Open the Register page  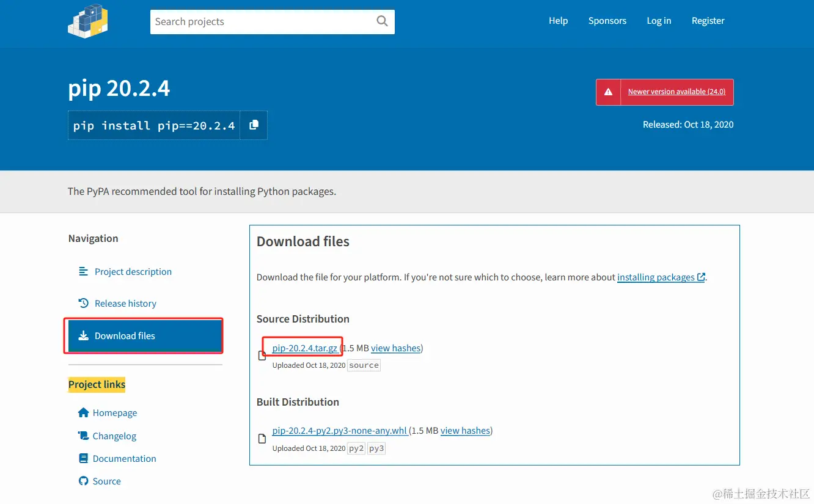tap(708, 21)
